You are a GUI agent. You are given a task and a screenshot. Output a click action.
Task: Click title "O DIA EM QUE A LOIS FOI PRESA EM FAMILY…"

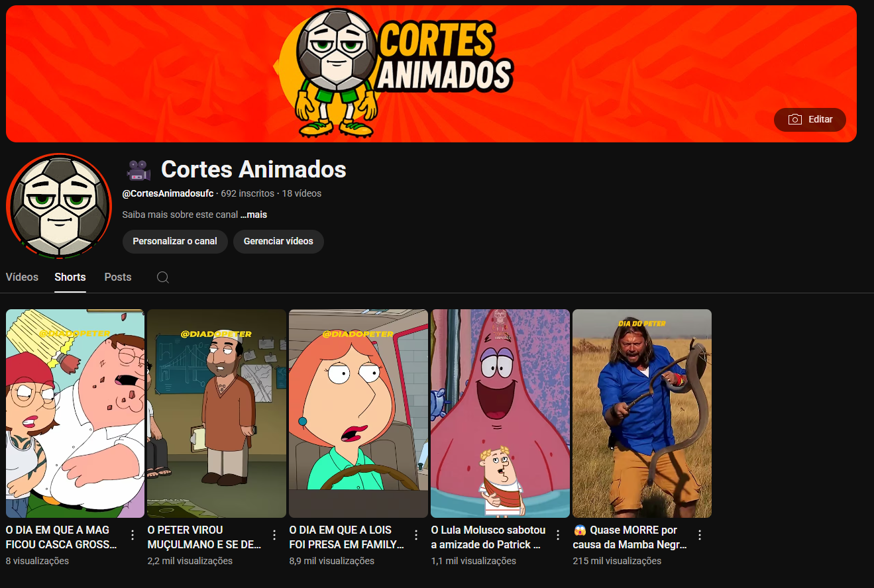click(x=347, y=537)
